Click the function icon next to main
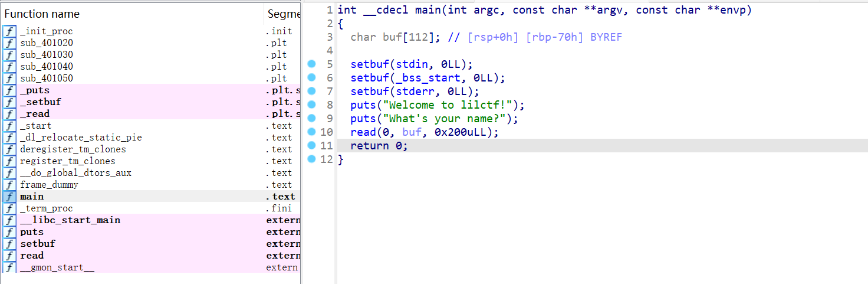 tap(9, 197)
